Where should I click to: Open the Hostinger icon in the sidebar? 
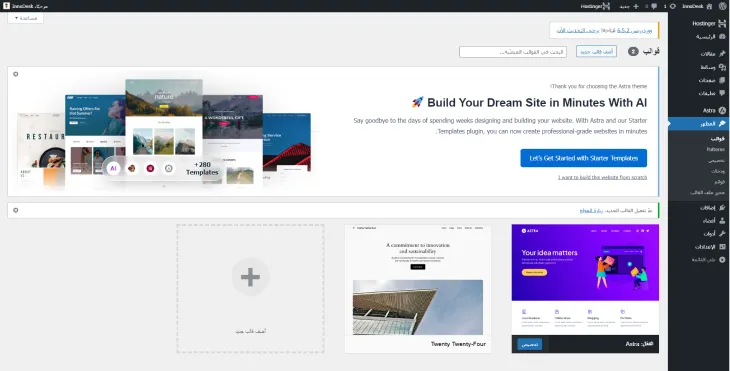coord(722,23)
